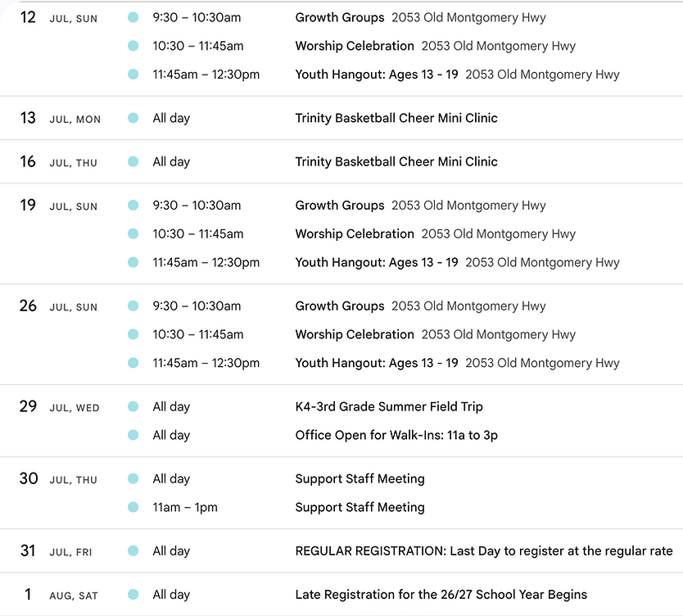Open Youth Hangout event on Jul 26
Viewport: 683px width, 616px height.
pyautogui.click(x=377, y=363)
